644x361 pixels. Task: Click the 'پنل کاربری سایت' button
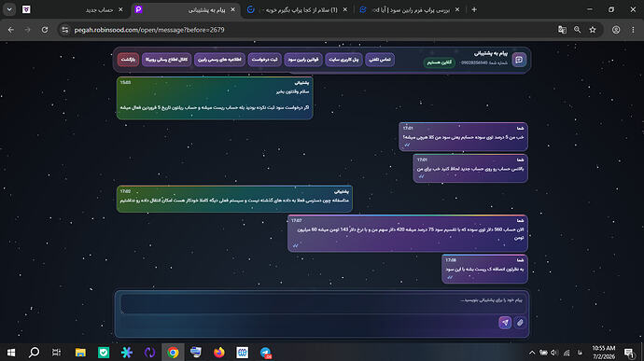coord(343,60)
